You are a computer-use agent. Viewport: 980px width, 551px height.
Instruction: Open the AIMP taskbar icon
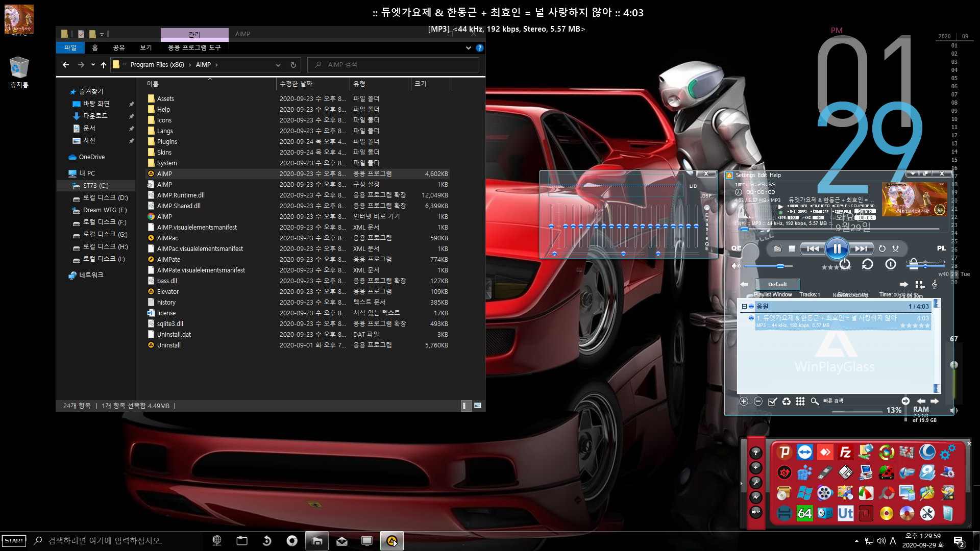pos(392,541)
